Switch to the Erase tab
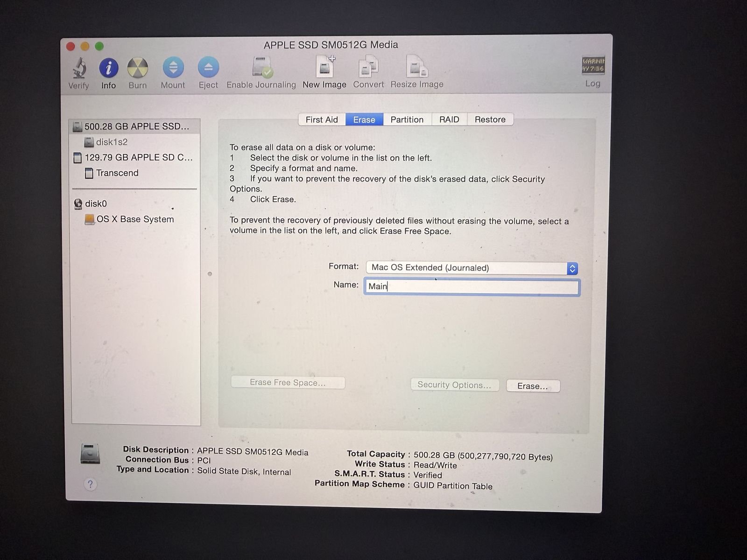747x560 pixels. 364,119
